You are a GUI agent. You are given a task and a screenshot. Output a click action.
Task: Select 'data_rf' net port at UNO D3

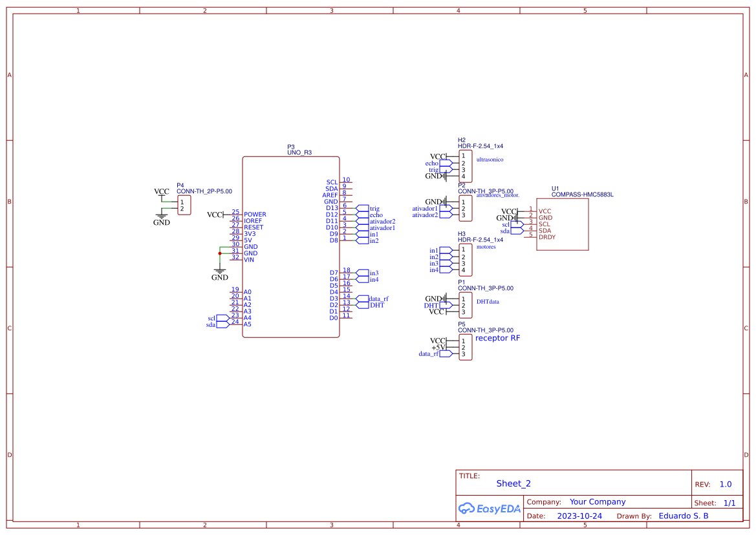pos(373,299)
